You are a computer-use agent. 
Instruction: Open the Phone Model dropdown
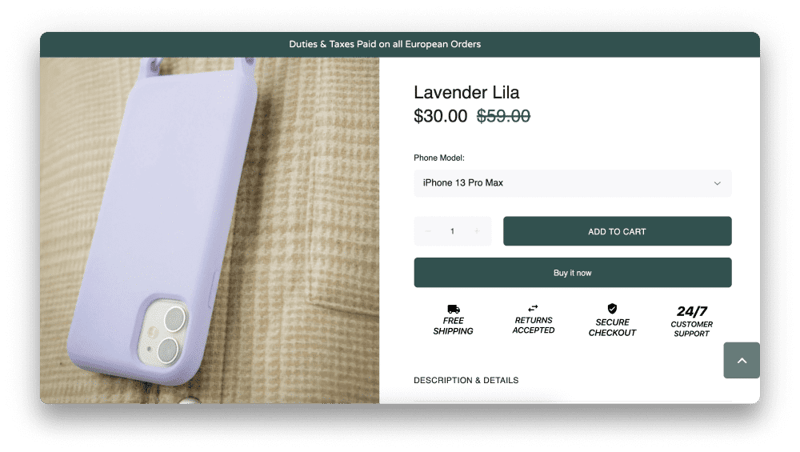[572, 183]
